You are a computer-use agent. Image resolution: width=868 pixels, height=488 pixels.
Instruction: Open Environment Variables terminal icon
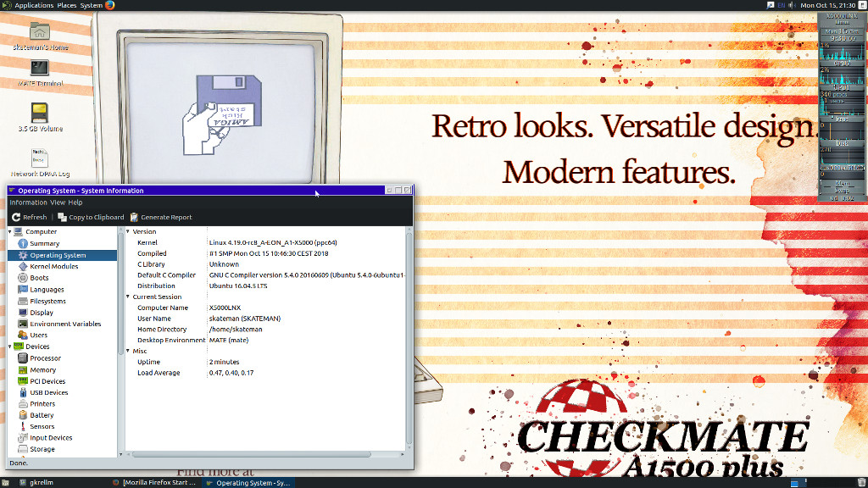23,324
